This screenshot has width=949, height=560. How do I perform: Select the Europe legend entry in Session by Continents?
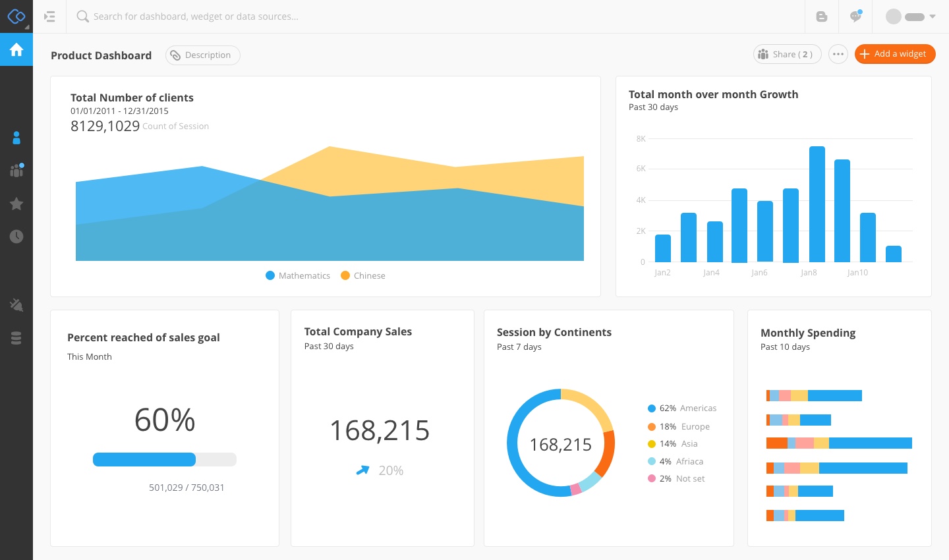(684, 426)
